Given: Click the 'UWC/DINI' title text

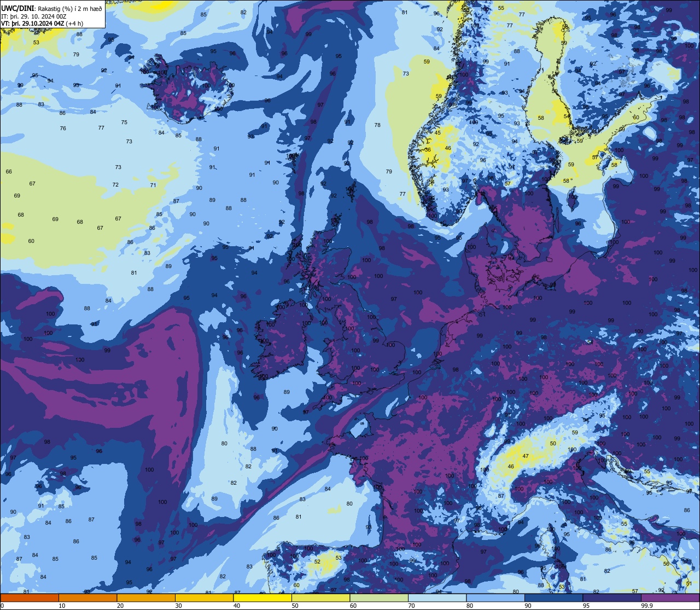Looking at the screenshot, I should point(18,8).
